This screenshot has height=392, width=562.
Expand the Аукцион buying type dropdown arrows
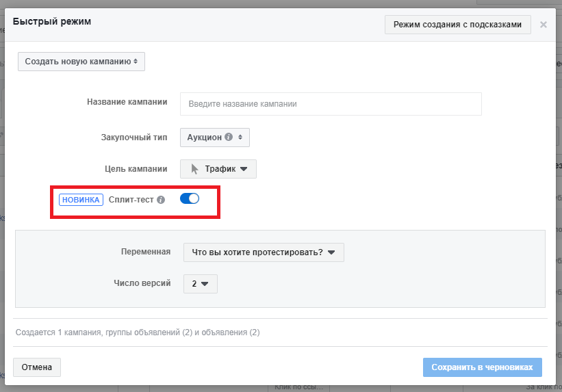240,137
